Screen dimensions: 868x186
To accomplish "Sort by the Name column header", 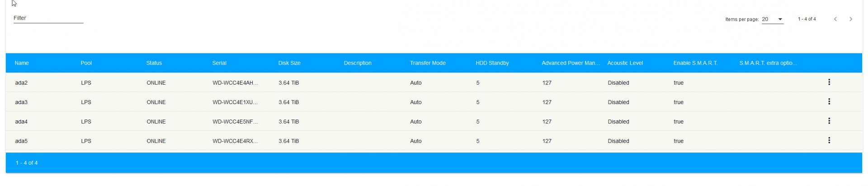I will tap(22, 63).
